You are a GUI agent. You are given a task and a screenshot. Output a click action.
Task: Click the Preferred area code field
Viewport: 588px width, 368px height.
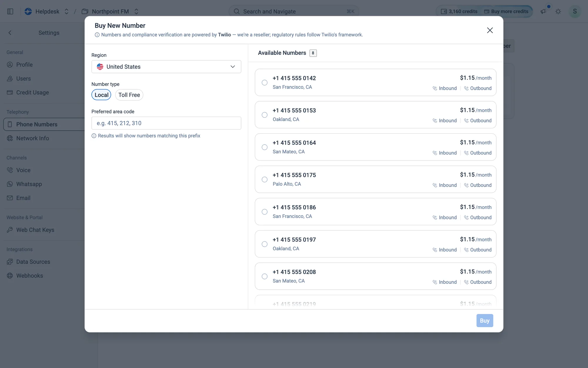166,123
